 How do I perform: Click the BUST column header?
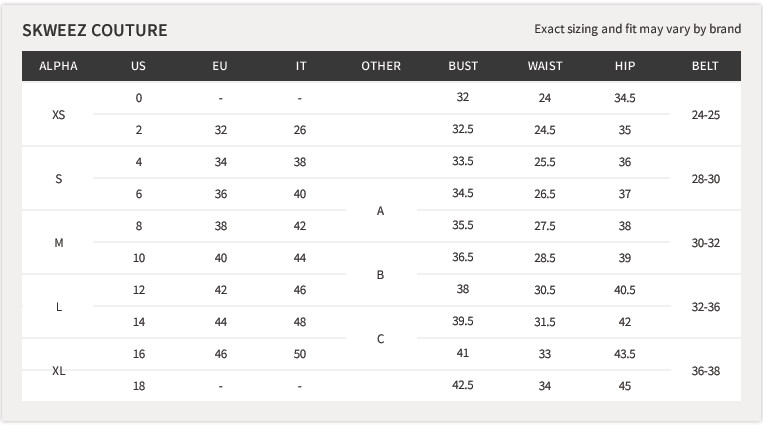[x=463, y=66]
